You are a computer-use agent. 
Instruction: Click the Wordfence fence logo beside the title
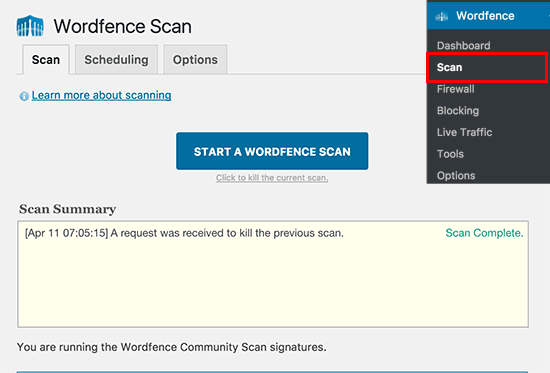pos(30,26)
